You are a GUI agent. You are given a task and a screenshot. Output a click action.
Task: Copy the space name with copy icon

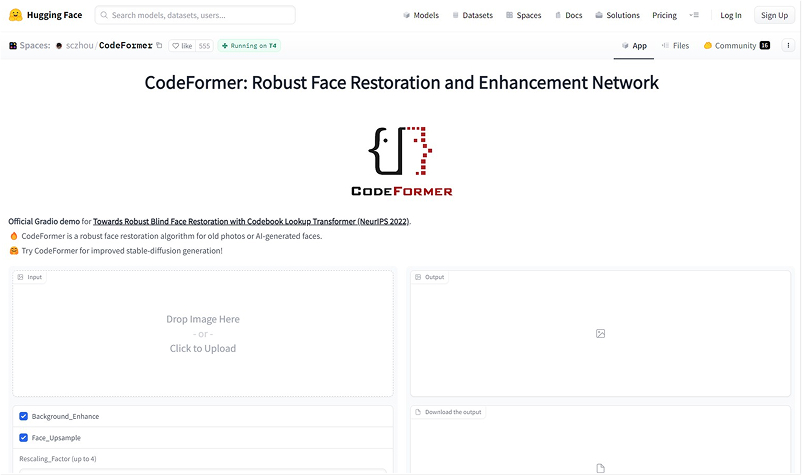click(159, 45)
